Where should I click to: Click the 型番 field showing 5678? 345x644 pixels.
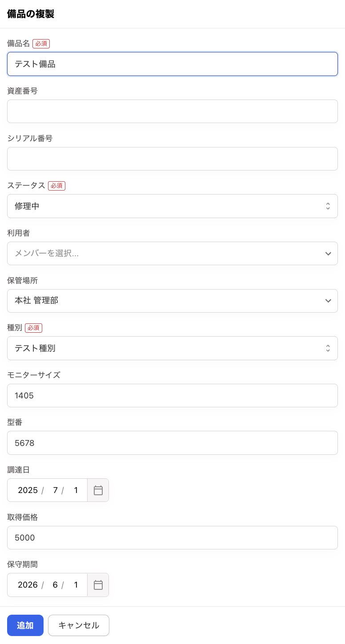click(172, 443)
